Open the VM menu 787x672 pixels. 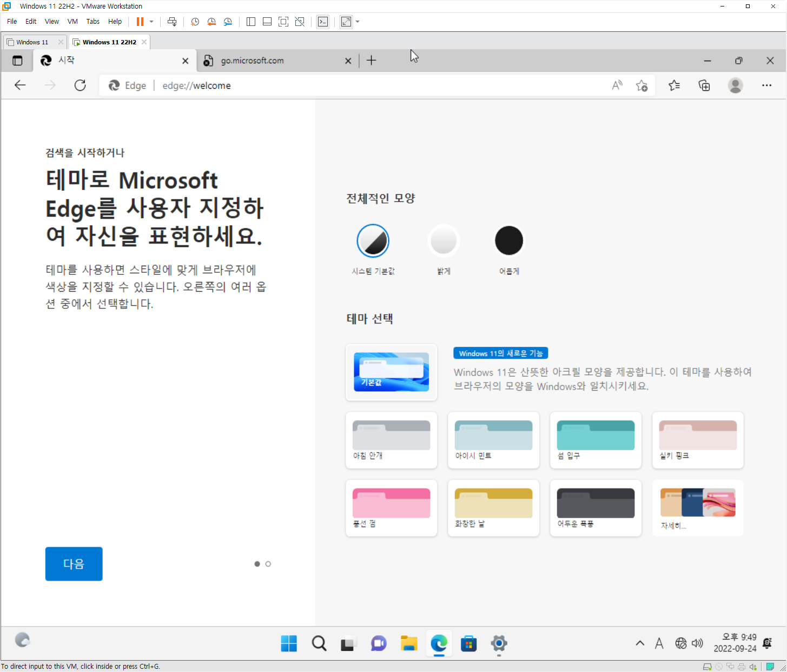pos(72,22)
